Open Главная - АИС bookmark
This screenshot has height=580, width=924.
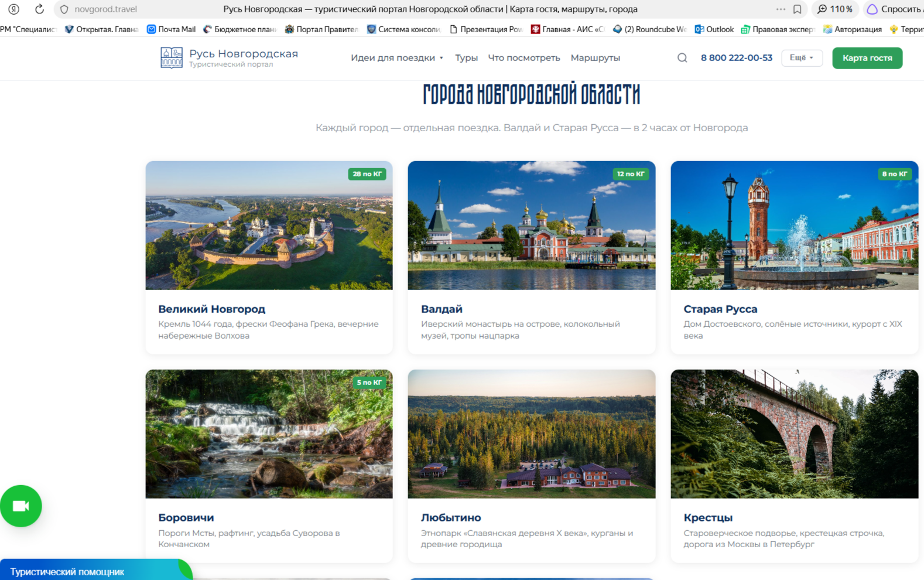tap(568, 29)
